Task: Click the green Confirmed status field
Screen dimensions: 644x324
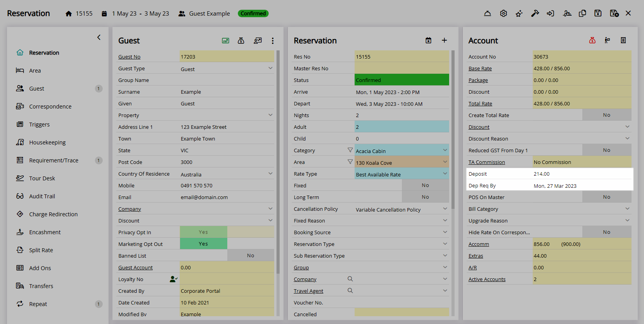Action: tap(402, 80)
